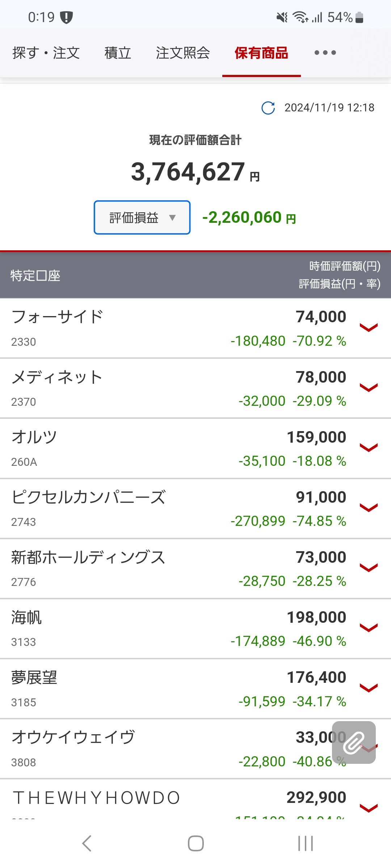Open the 評価損益 dropdown selector
This screenshot has height=868, width=391.
[x=142, y=218]
